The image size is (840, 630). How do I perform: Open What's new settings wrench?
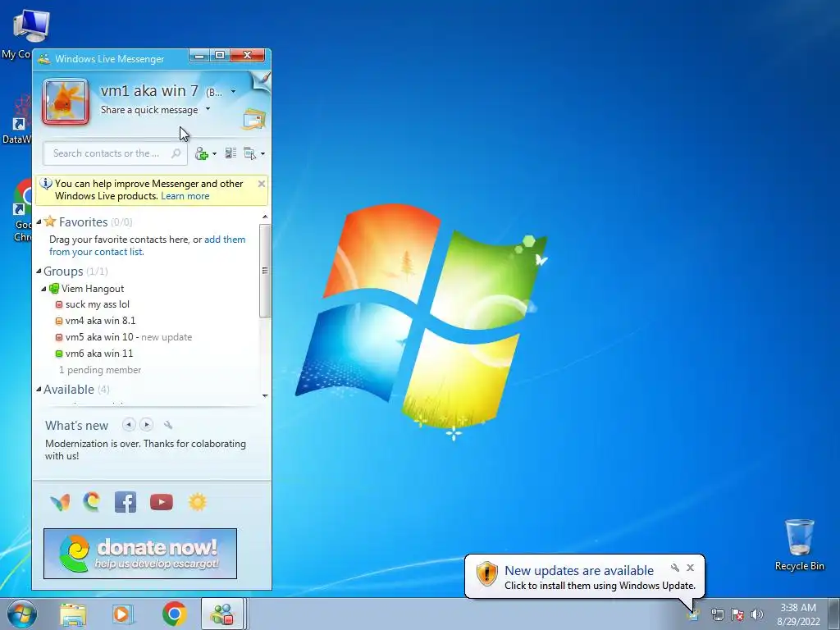(168, 426)
